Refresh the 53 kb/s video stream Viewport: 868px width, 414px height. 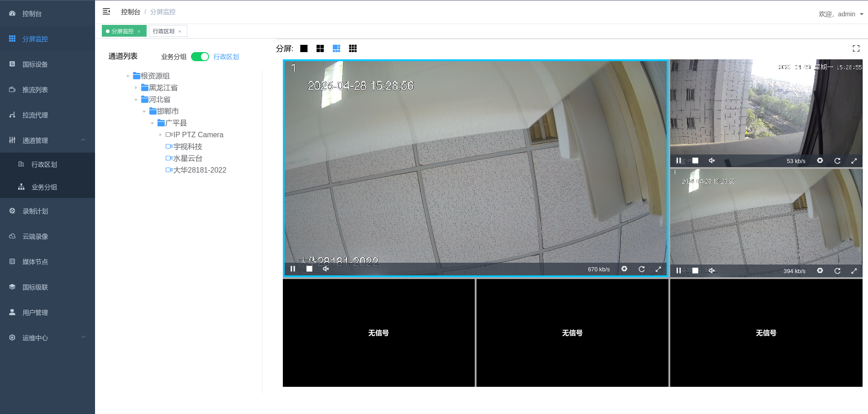(x=837, y=161)
